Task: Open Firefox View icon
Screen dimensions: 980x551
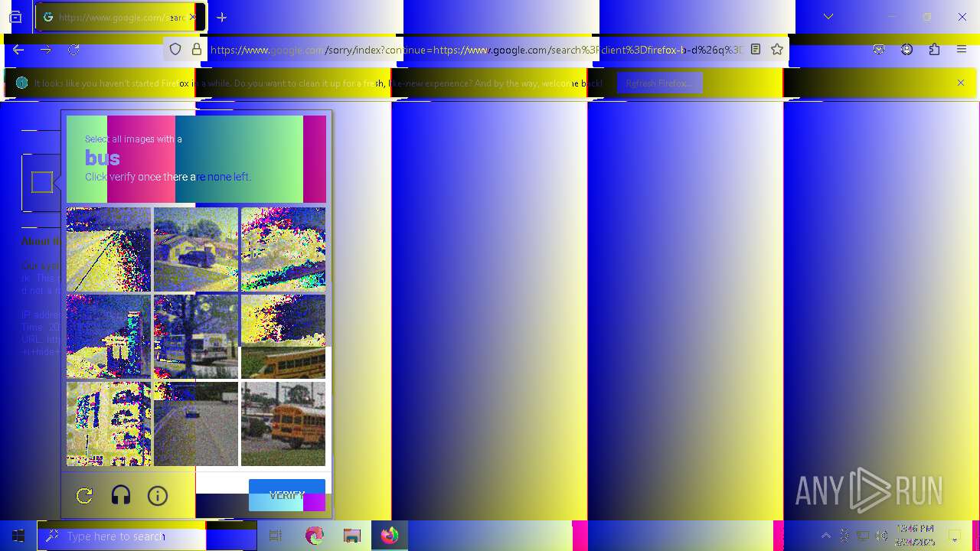Action: click(15, 17)
